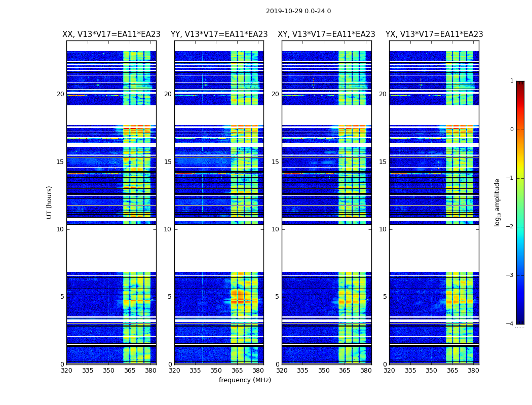Image resolution: width=532 pixels, height=405 pixels.
Task: Click the colorbar tick label -4
Action: 510,323
